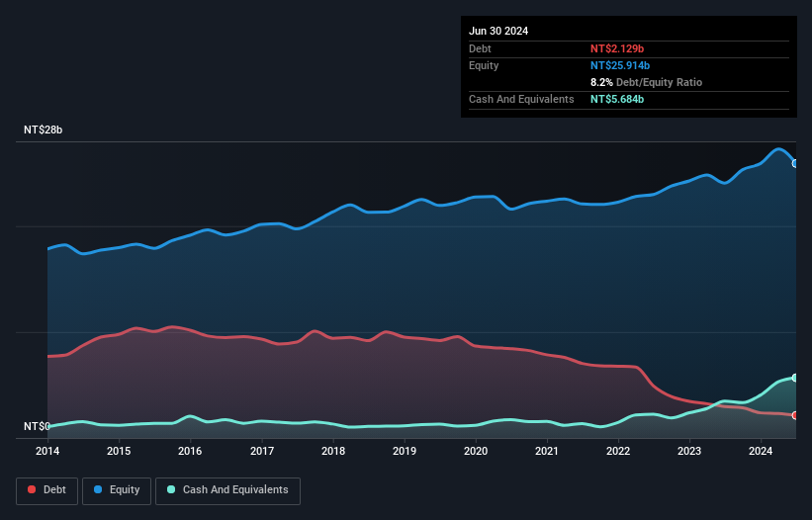The height and width of the screenshot is (520, 812).
Task: Click the 2021 x-axis label
Action: click(x=547, y=451)
